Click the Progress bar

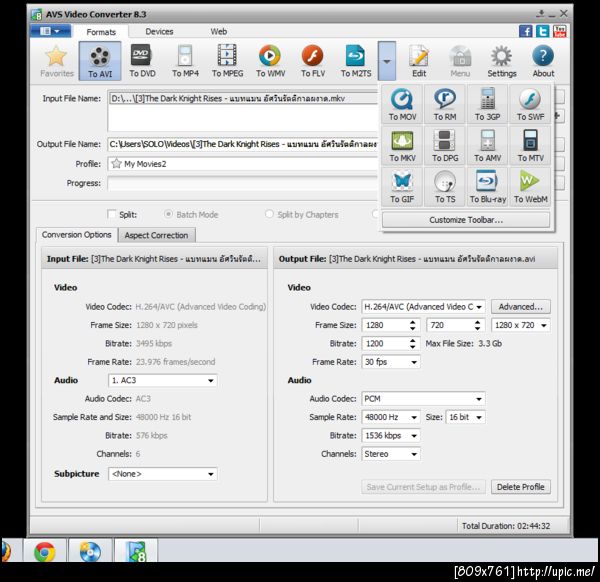pos(243,183)
